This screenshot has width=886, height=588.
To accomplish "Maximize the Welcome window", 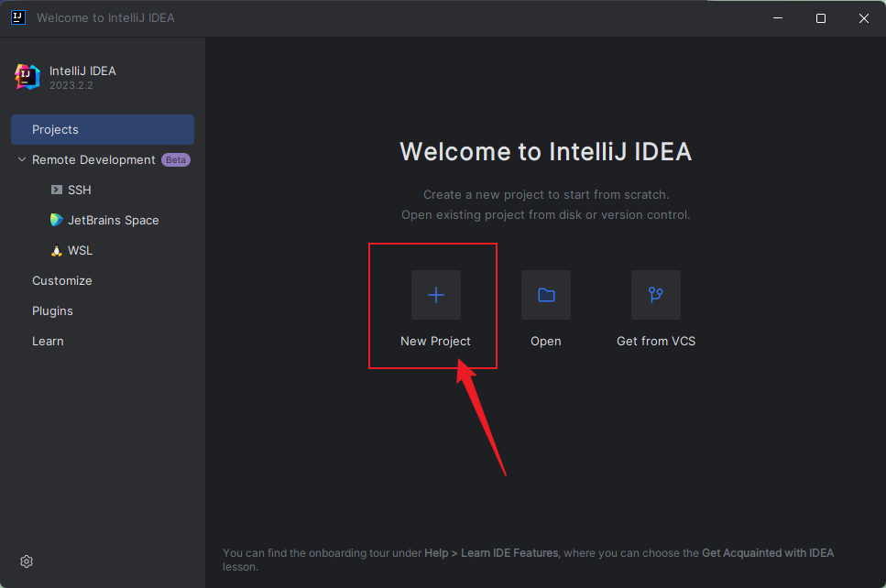I will 821,18.
